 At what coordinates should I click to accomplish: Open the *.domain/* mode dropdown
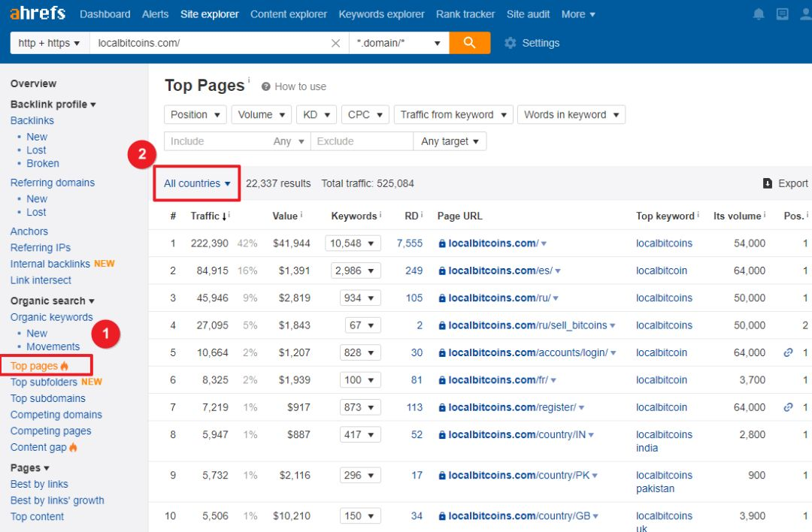398,43
